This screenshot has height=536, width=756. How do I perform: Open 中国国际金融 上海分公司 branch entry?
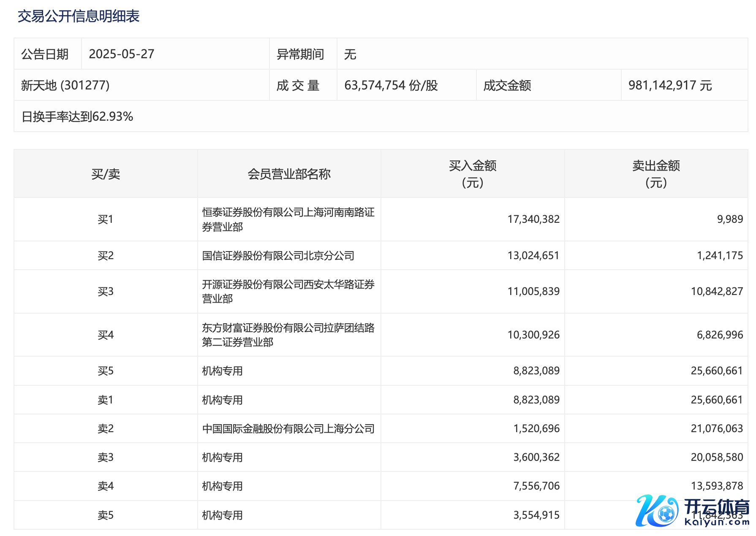tap(288, 429)
